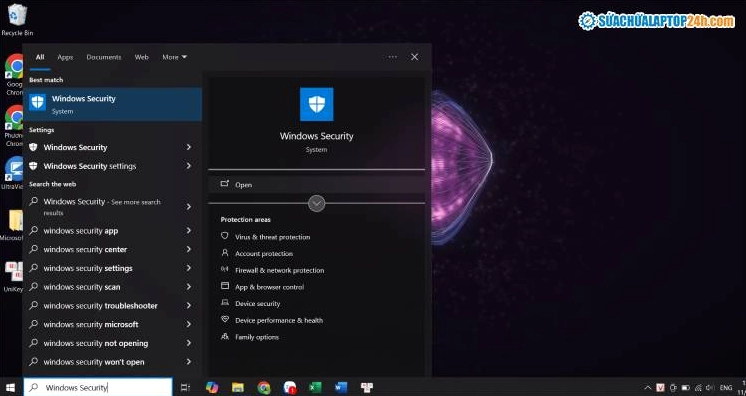The height and width of the screenshot is (396, 746).
Task: Click Open in the preview pane
Action: point(316,185)
